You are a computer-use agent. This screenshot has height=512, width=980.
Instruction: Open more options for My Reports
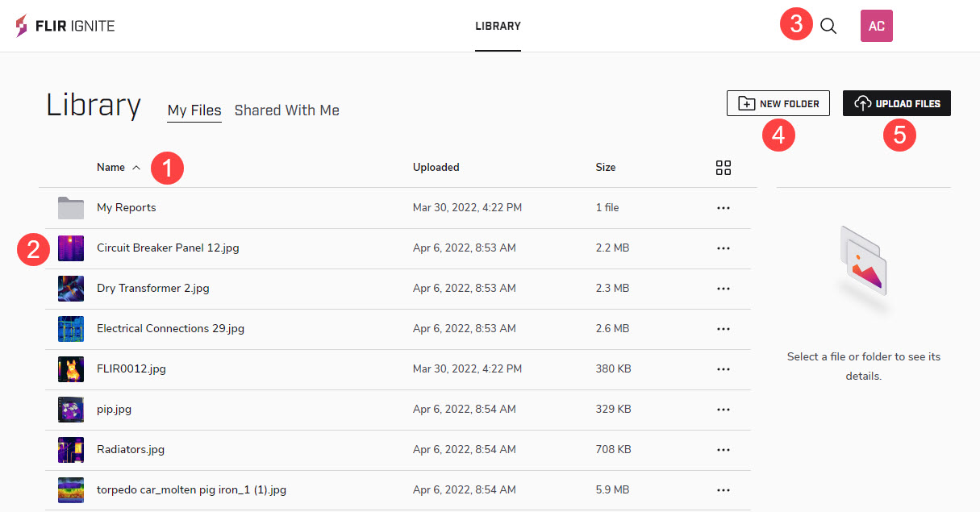(x=724, y=208)
